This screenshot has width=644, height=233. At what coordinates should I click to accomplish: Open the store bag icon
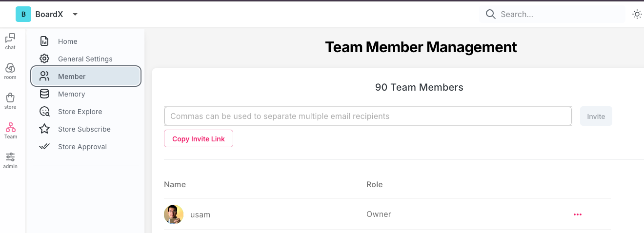tap(10, 98)
